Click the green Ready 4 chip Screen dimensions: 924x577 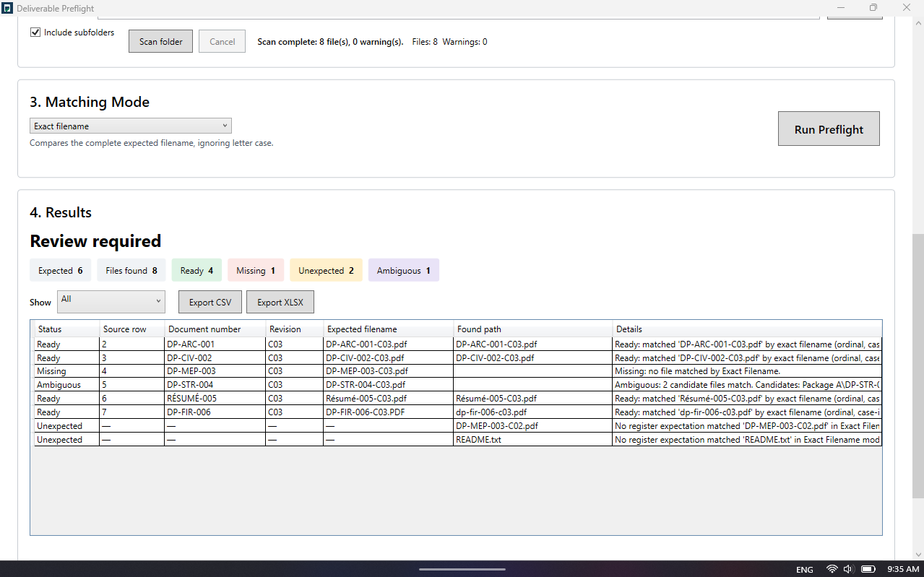[197, 270]
